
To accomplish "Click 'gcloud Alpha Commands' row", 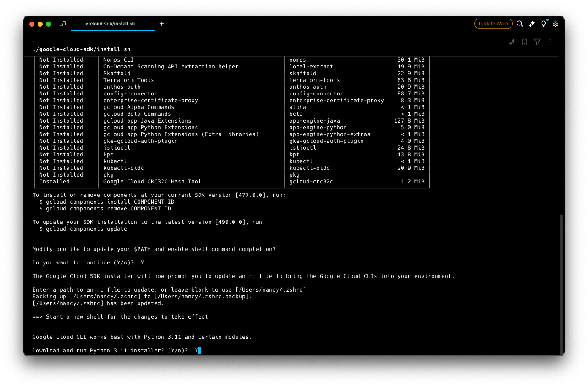I will click(x=139, y=107).
